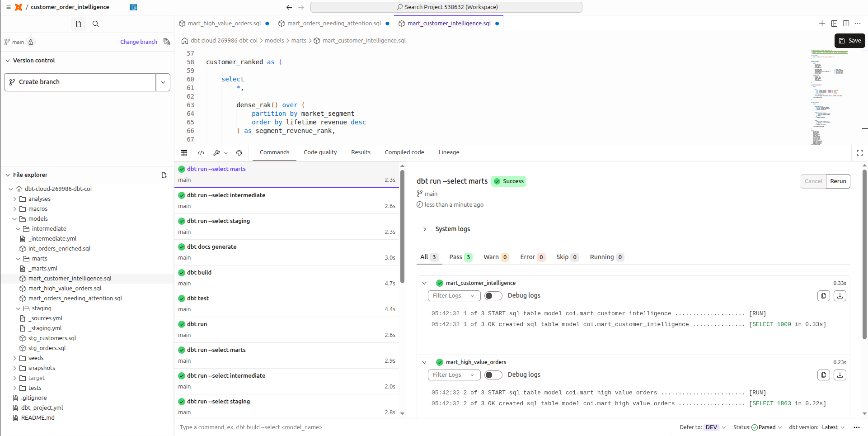Collapse the File explorer section

(x=8, y=175)
